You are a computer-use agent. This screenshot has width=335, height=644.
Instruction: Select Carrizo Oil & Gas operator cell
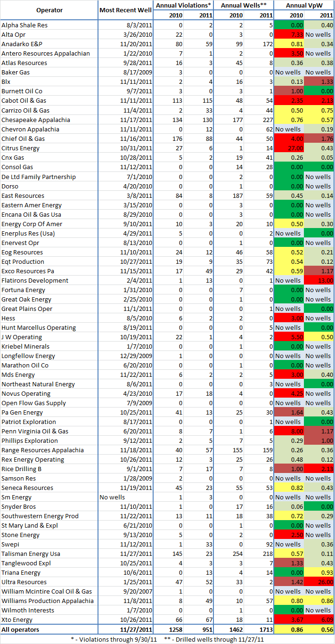click(49, 110)
